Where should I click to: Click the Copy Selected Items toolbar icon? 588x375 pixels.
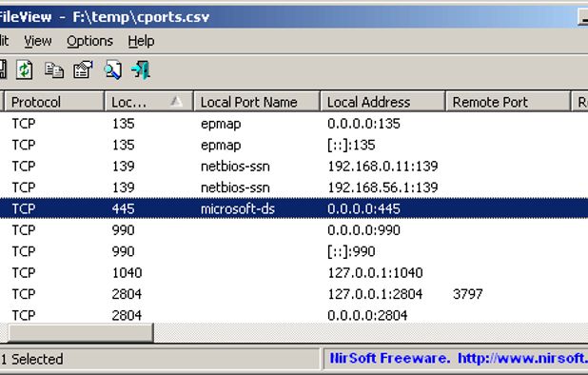tap(54, 69)
